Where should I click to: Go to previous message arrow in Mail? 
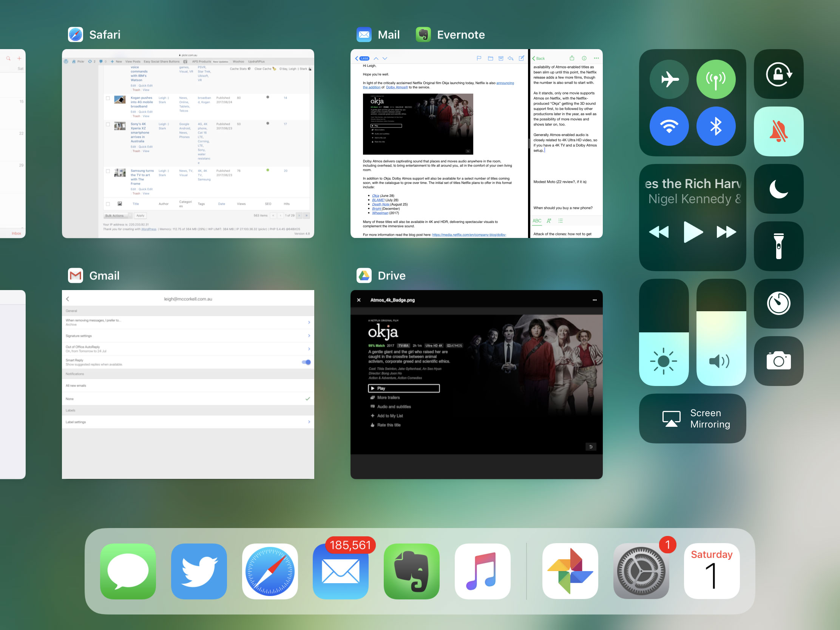[376, 59]
